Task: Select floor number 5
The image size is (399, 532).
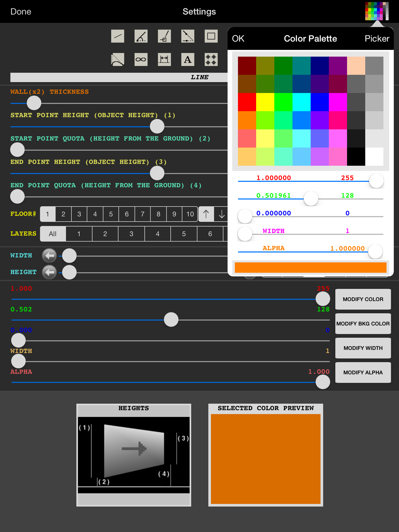Action: [x=111, y=214]
